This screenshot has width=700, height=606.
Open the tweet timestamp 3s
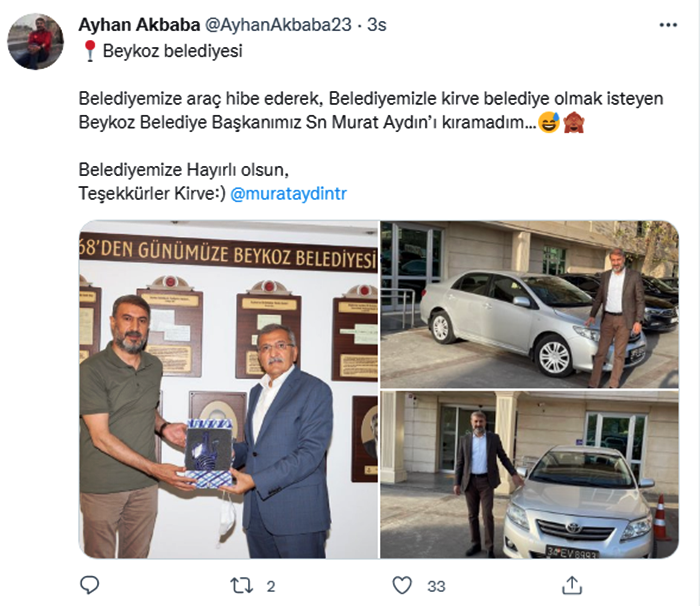pos(377,25)
